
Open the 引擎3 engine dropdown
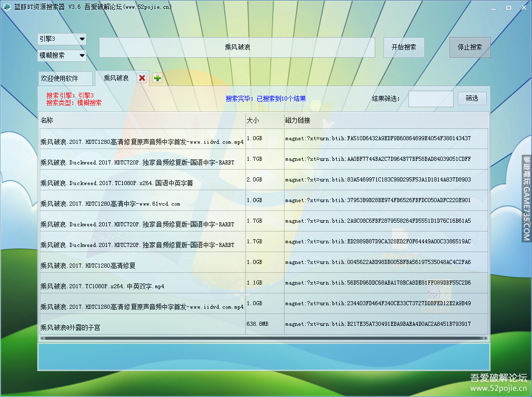[62, 39]
